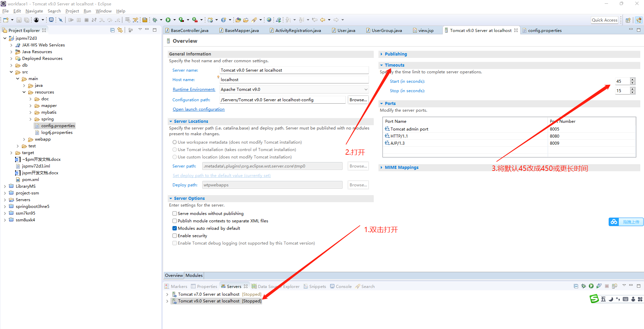Click Collapse All icon in Project Explorer
This screenshot has width=644, height=329.
pos(113,30)
